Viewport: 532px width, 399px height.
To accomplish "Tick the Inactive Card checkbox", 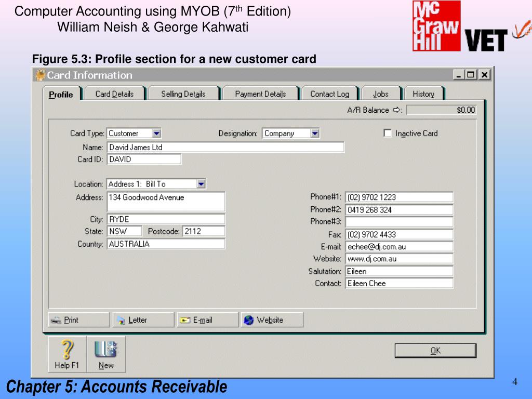I will (x=388, y=133).
